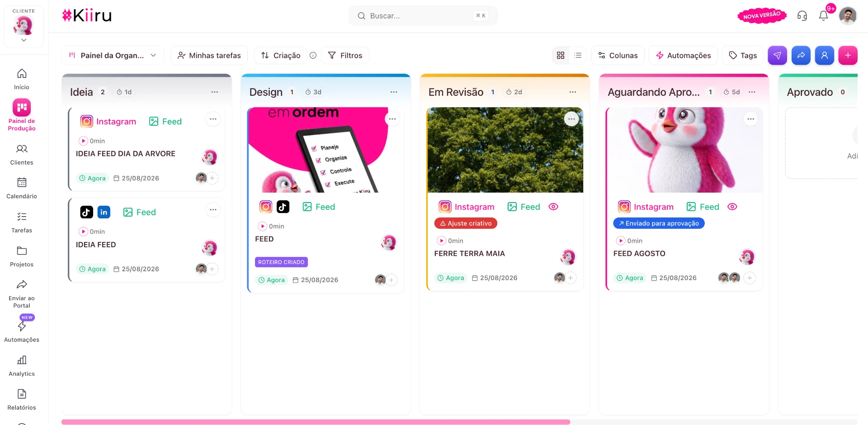The height and width of the screenshot is (425, 868).
Task: Open Colunas settings
Action: coord(618,55)
